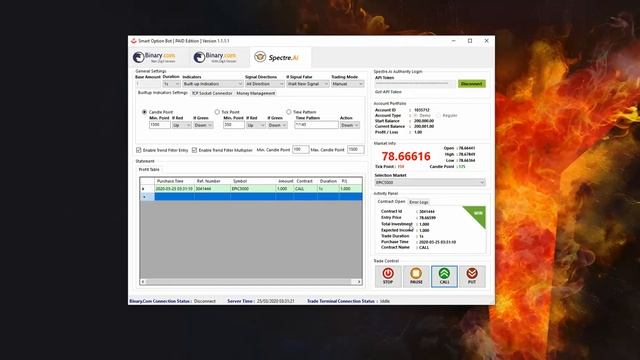Open the Buildup Indicators Settings tab
This screenshot has height=360, width=640.
coord(162,93)
